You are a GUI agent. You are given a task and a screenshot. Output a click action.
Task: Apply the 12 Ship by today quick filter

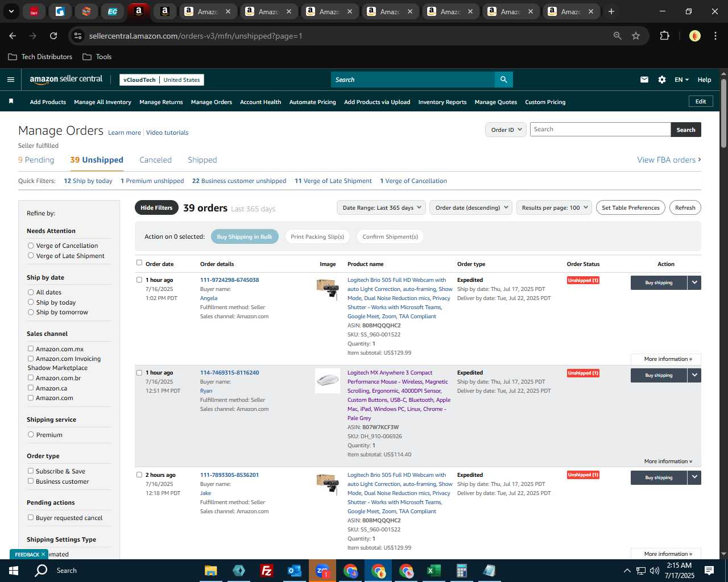point(88,181)
